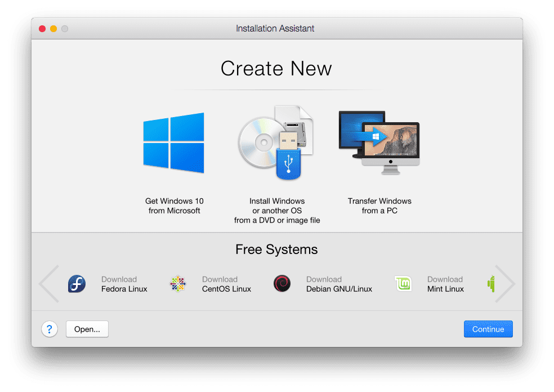The image size is (554, 392).
Task: Choose Get Windows 10 from Microsoft
Action: (174, 206)
